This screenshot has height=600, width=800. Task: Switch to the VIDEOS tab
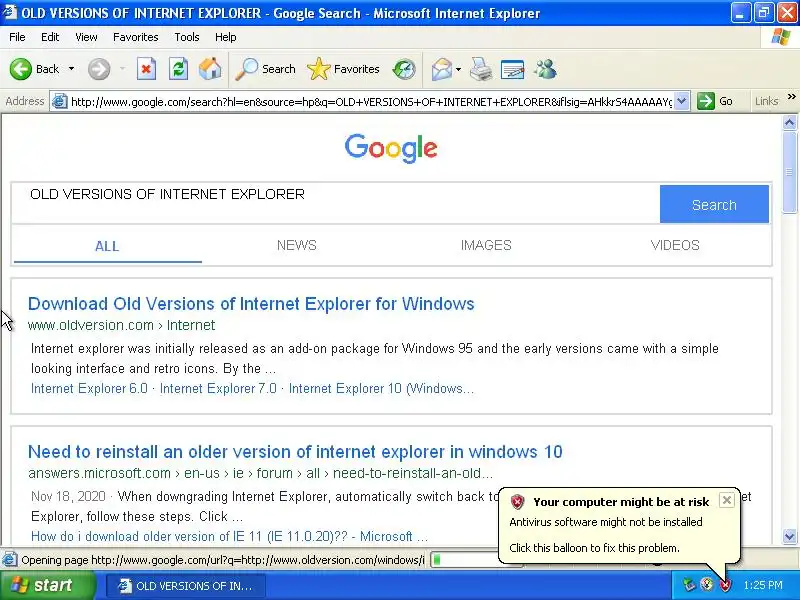pyautogui.click(x=675, y=245)
